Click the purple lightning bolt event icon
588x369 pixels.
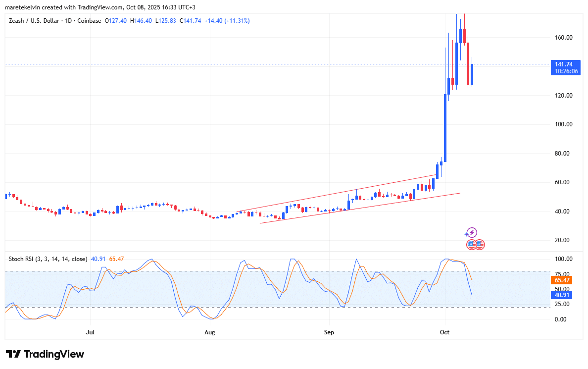pos(472,232)
